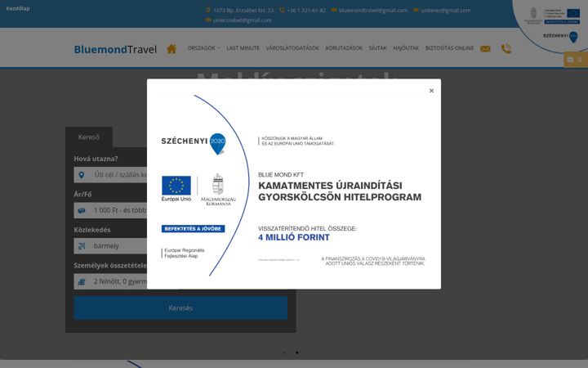Click the first carousel dot indicator

click(285, 352)
